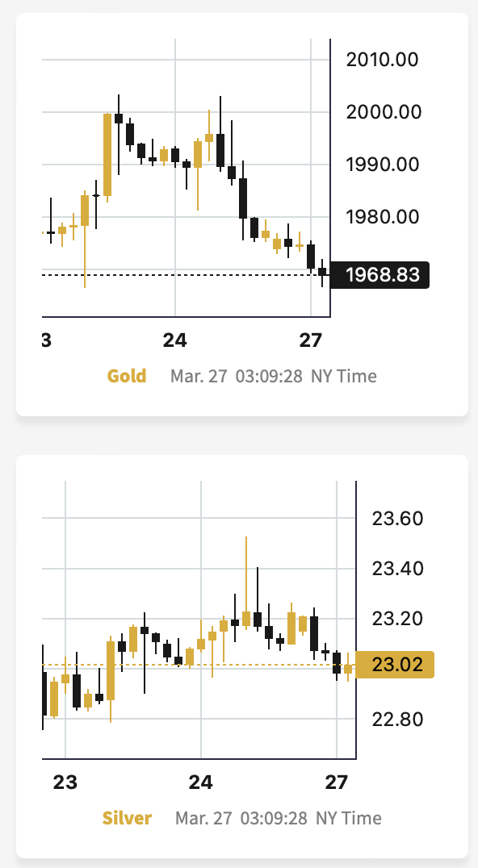Click the 2010.00 gold price axis label
This screenshot has width=478, height=868.
pos(382,59)
